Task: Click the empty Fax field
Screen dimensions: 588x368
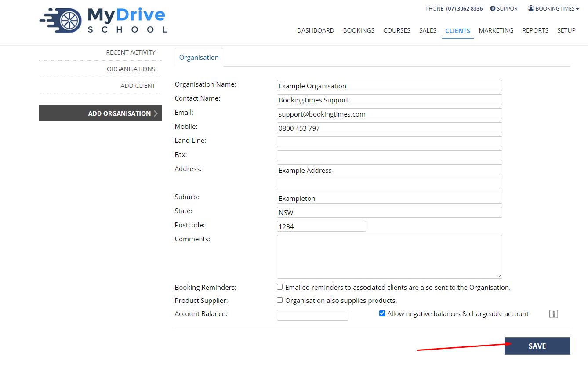Action: [389, 156]
